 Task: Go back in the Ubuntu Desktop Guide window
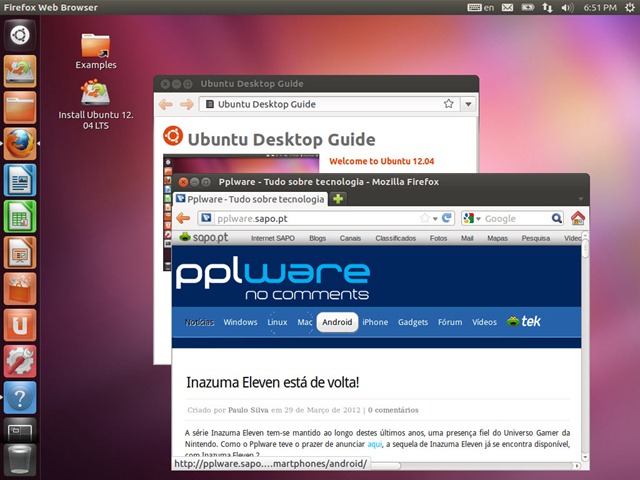click(x=166, y=104)
